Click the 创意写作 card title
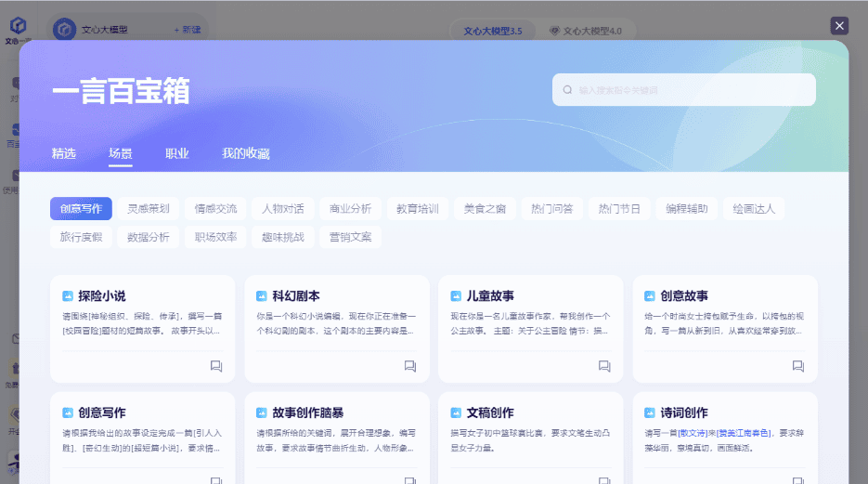868x484 pixels. [102, 412]
